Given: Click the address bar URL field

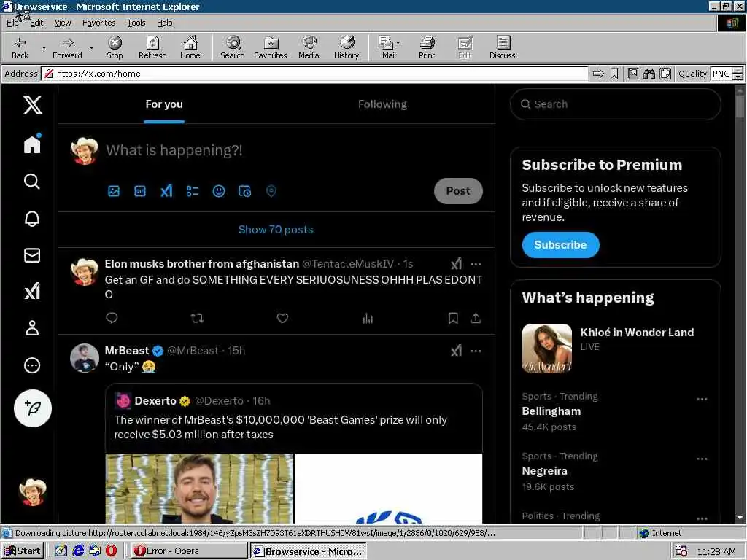Looking at the screenshot, I should (x=315, y=74).
